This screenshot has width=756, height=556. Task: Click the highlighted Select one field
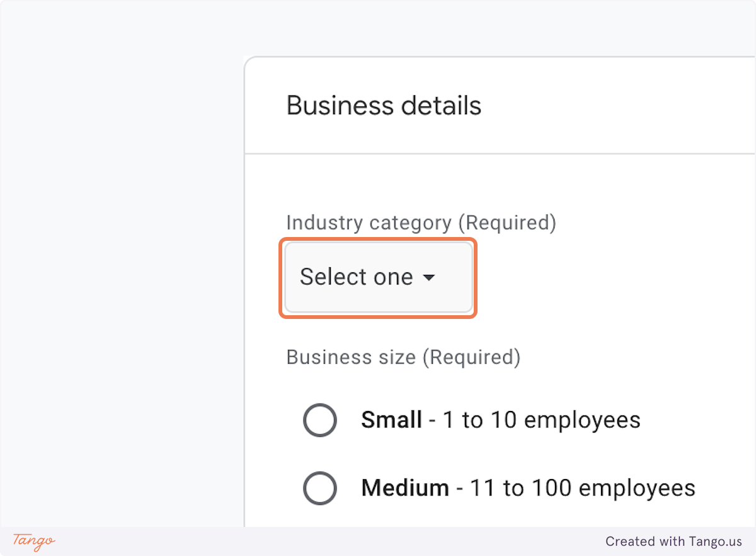377,277
